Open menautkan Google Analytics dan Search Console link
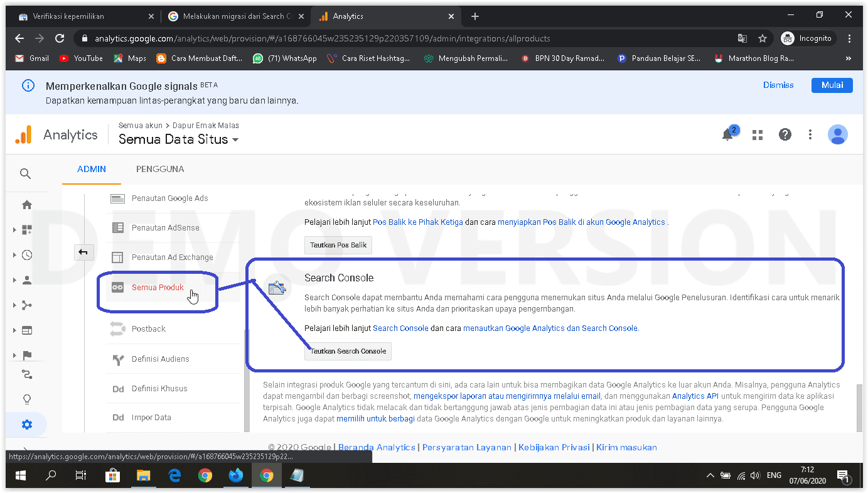The width and height of the screenshot is (868, 493). pyautogui.click(x=551, y=328)
